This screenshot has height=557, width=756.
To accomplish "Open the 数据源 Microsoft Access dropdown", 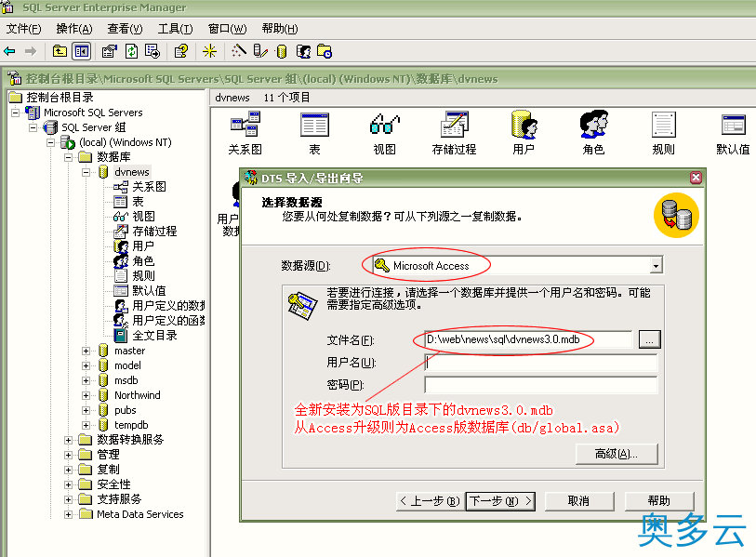I will click(x=656, y=265).
